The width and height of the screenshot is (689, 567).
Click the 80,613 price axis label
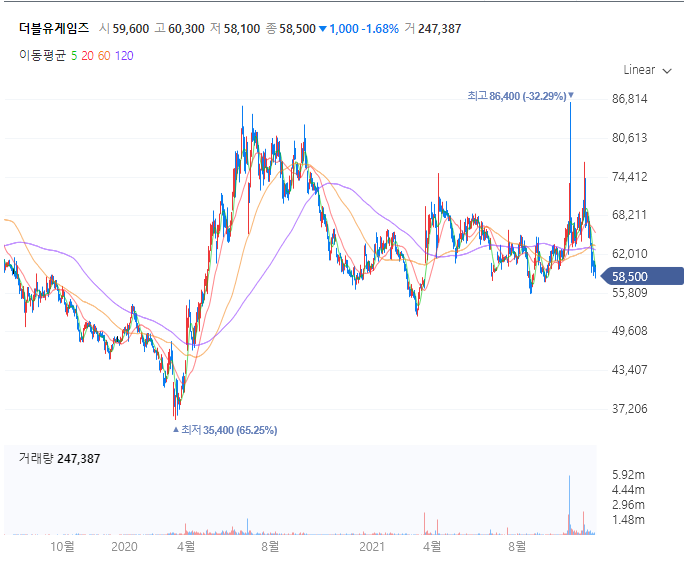tap(630, 138)
